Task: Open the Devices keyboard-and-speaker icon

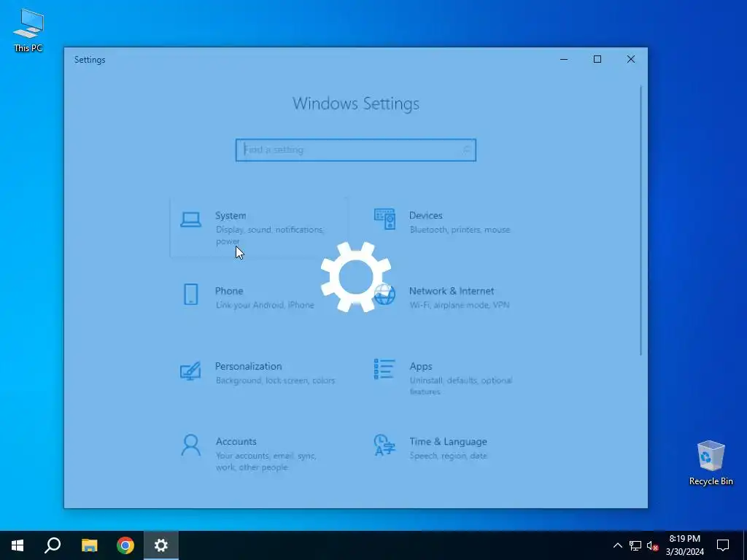Action: (384, 219)
